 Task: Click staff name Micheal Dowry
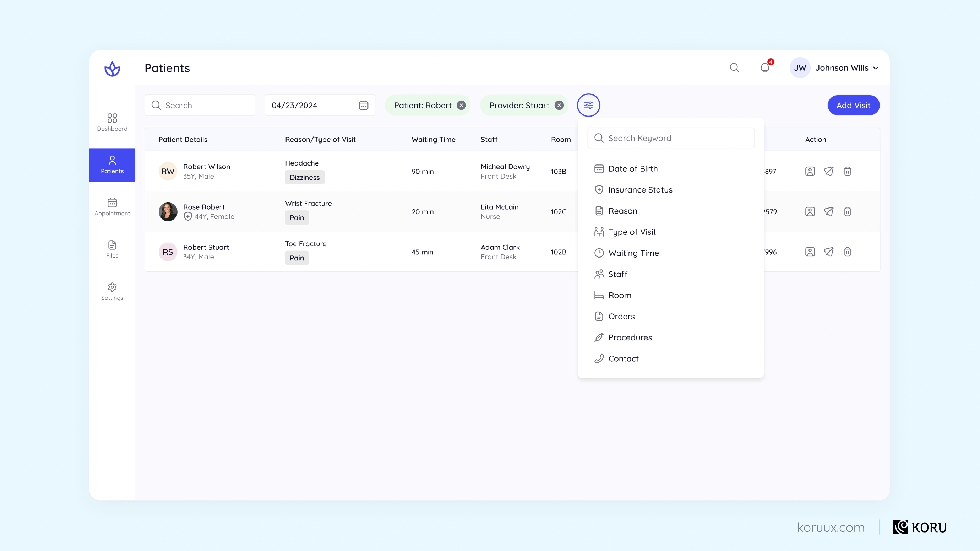coord(505,167)
